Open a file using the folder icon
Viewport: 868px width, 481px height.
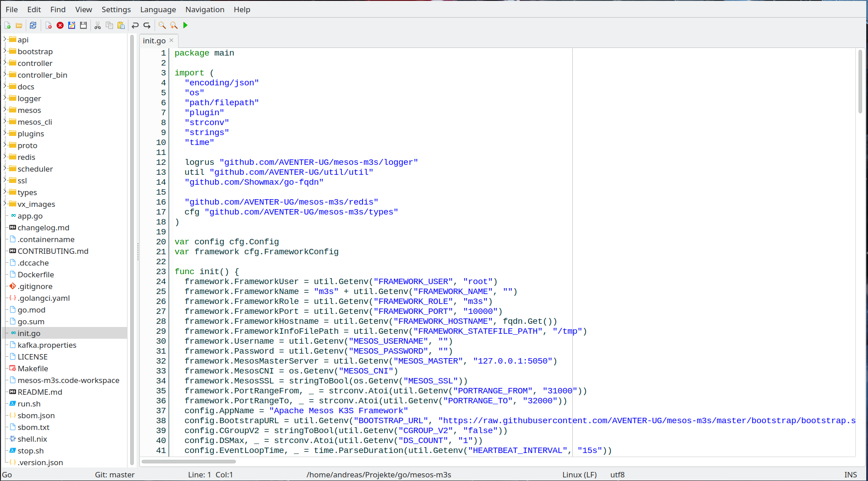click(x=19, y=26)
